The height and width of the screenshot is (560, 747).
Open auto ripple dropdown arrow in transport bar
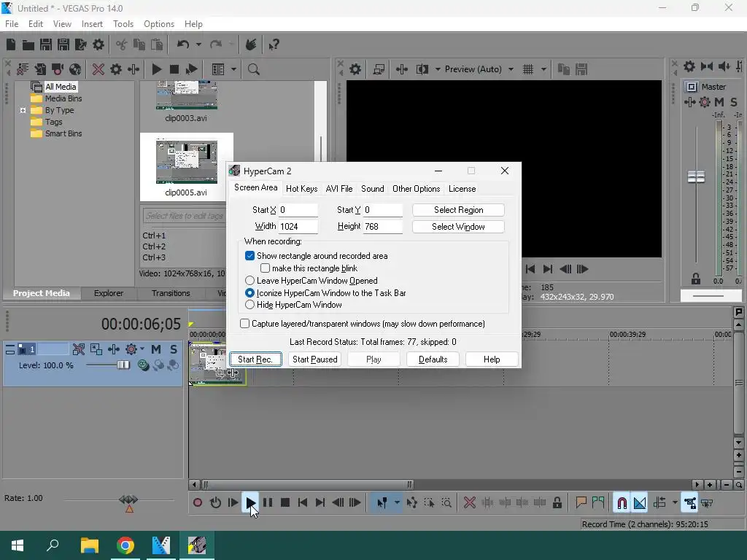click(x=675, y=502)
